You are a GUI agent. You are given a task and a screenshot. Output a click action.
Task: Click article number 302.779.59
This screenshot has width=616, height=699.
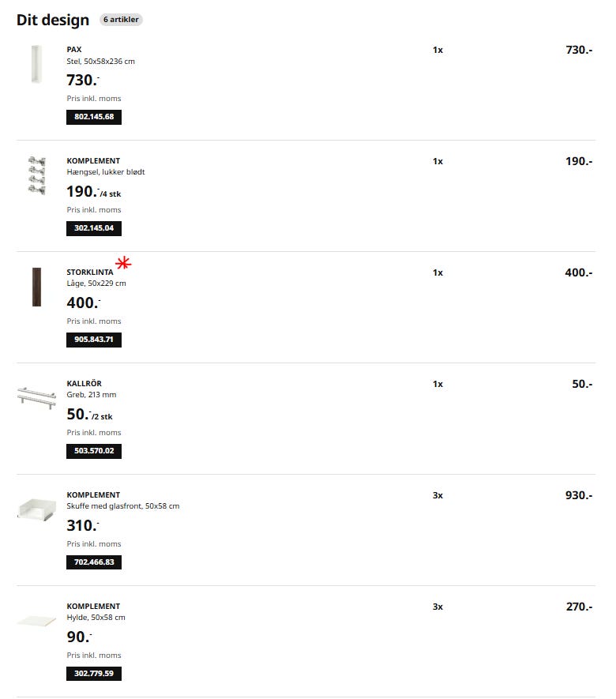pos(94,675)
